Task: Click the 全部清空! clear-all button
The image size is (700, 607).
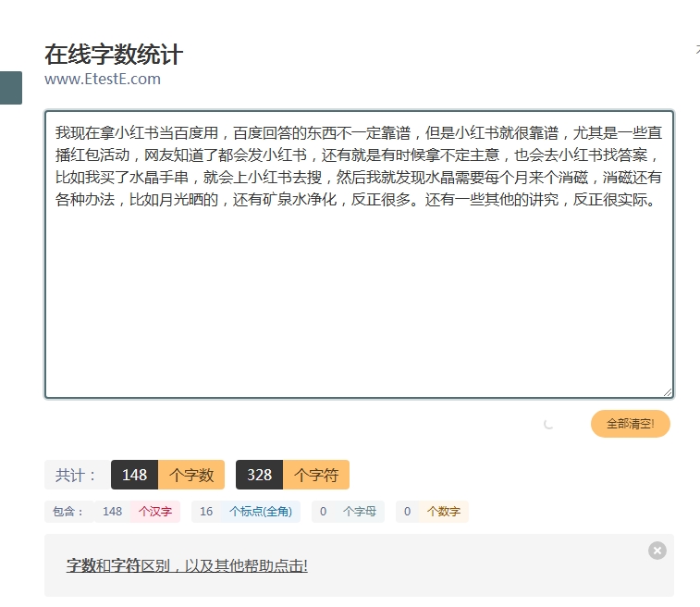Action: (x=631, y=424)
